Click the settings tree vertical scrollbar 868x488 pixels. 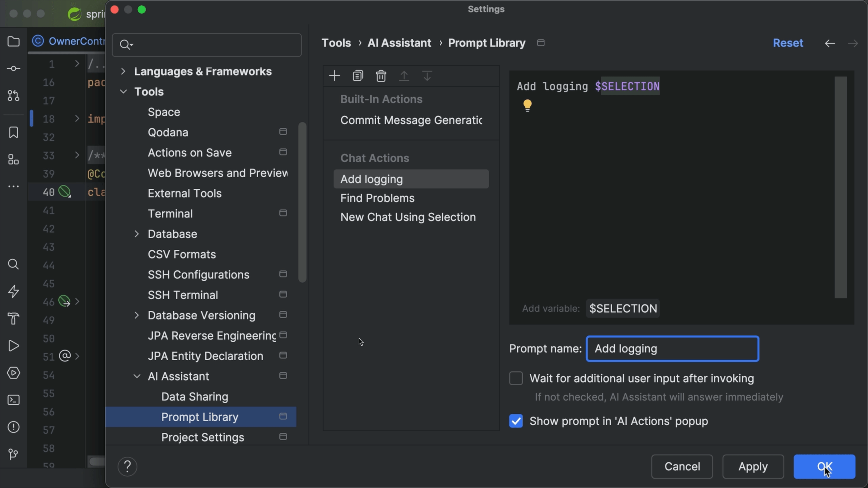coord(302,202)
